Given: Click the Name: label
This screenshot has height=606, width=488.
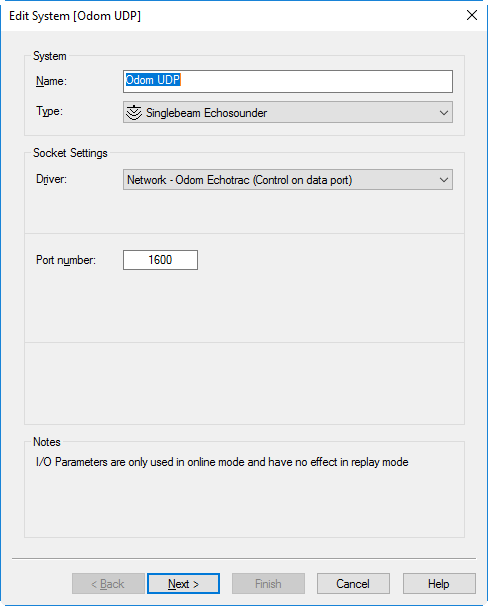Looking at the screenshot, I should [51, 81].
